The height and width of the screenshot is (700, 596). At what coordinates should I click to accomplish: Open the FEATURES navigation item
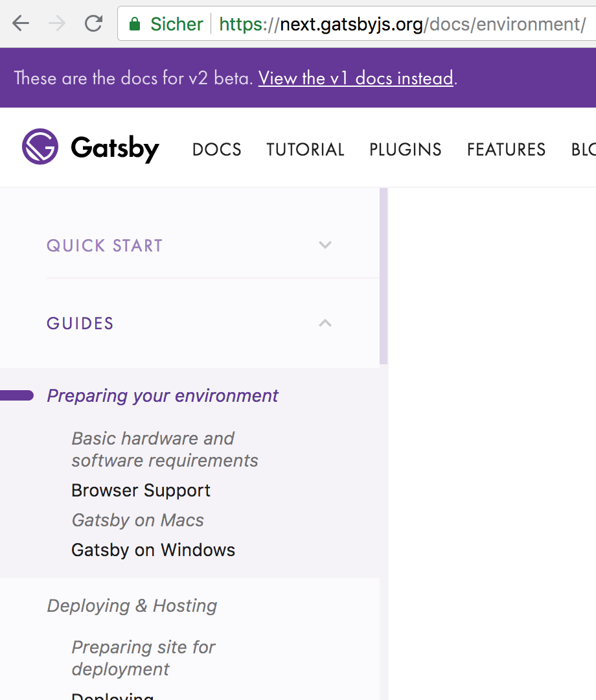(507, 150)
